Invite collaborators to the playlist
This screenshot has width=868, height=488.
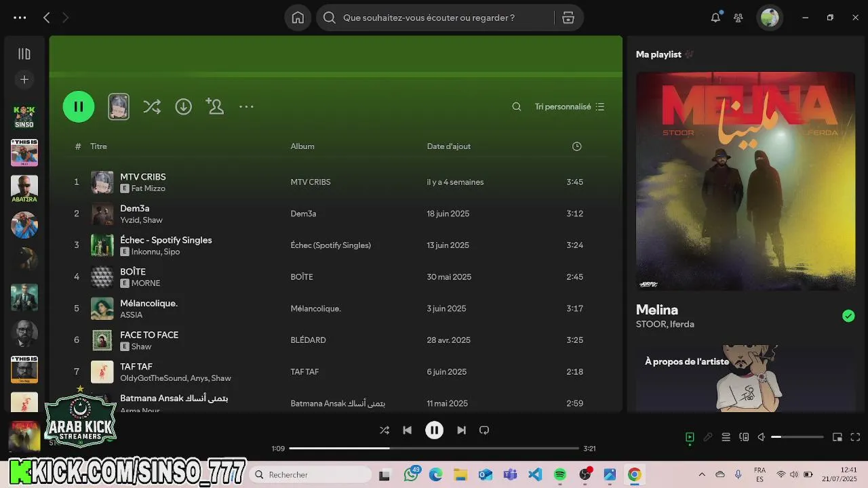click(x=214, y=106)
